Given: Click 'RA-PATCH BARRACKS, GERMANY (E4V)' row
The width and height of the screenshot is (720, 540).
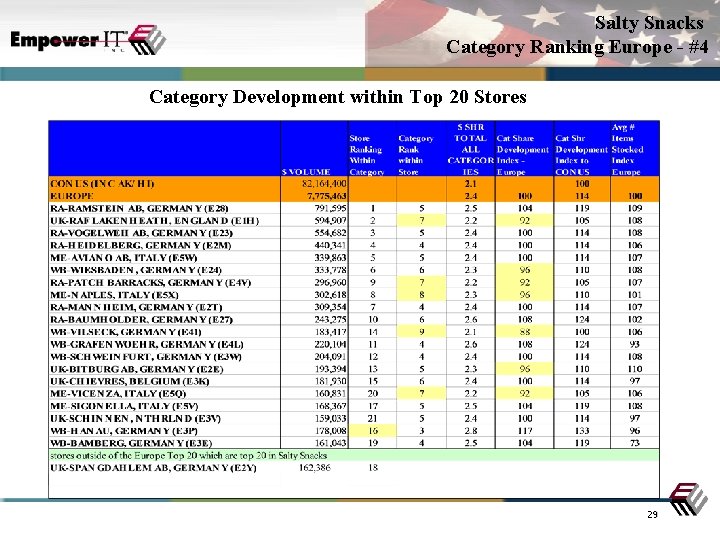Looking at the screenshot, I should 354,282.
